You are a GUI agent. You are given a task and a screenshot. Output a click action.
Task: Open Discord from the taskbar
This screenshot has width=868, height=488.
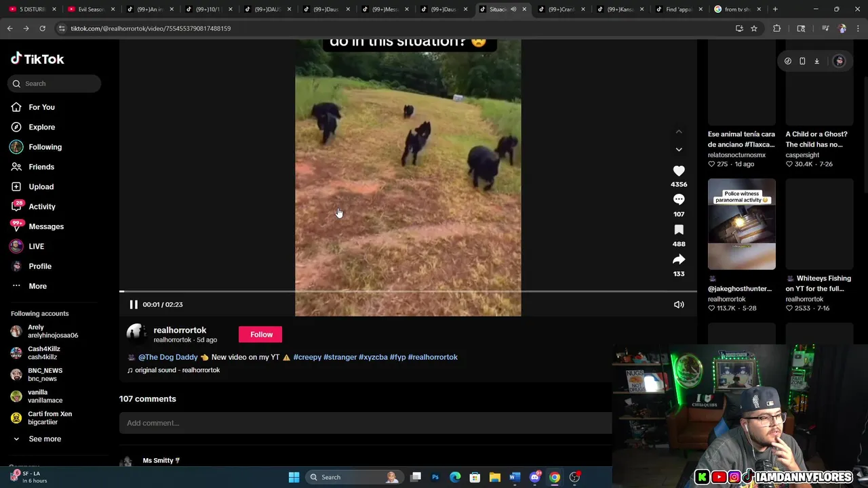(x=535, y=477)
